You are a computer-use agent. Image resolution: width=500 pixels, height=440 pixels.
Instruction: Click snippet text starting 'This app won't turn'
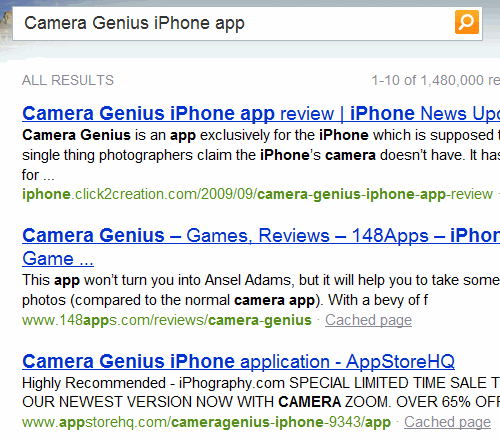pyautogui.click(x=261, y=290)
